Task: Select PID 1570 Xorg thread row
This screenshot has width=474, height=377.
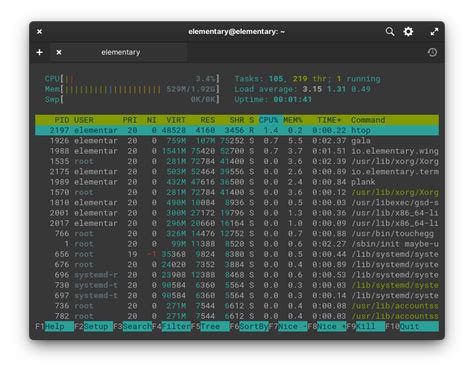Action: pyautogui.click(x=237, y=192)
